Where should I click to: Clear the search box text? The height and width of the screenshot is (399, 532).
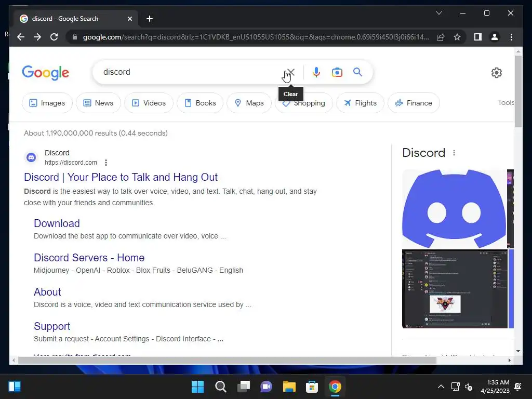click(x=291, y=72)
